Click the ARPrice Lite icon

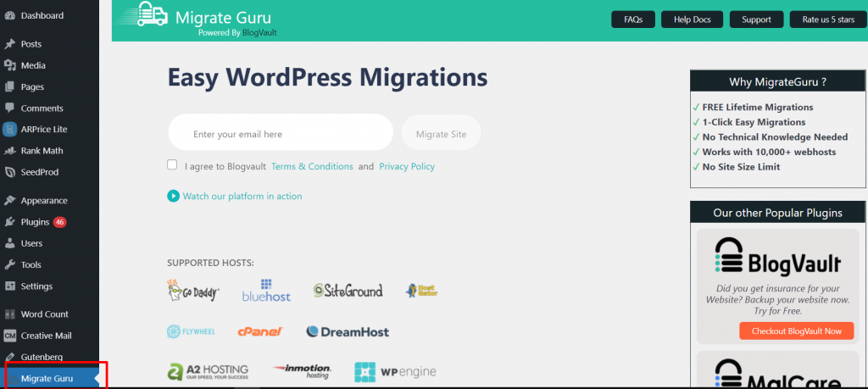tap(9, 130)
